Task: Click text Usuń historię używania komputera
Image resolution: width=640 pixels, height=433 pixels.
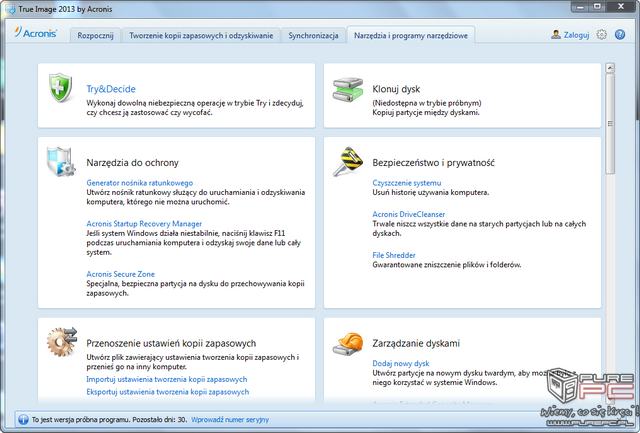Action: click(x=431, y=192)
